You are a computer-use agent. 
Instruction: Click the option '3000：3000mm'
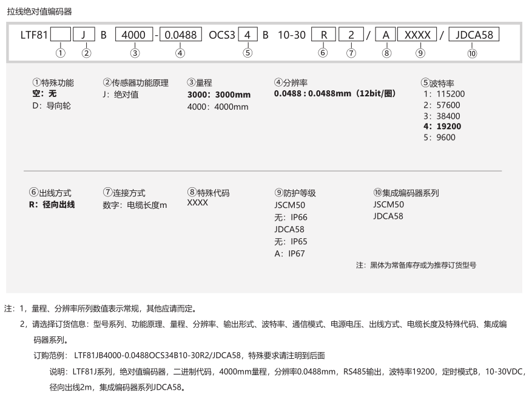(x=219, y=95)
